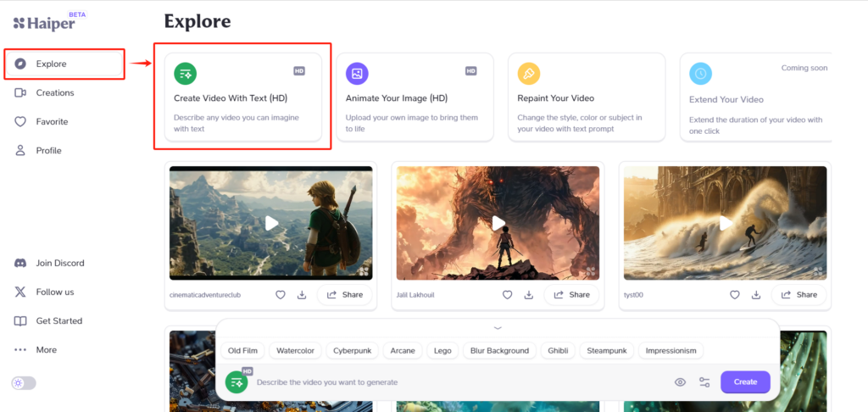Viewport: 868px width, 412px height.
Task: Click Follow us on X
Action: tap(55, 292)
